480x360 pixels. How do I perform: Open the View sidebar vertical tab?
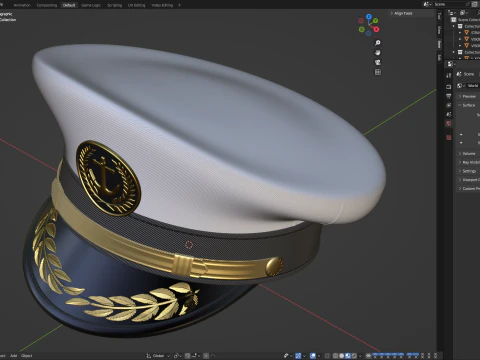(x=439, y=30)
